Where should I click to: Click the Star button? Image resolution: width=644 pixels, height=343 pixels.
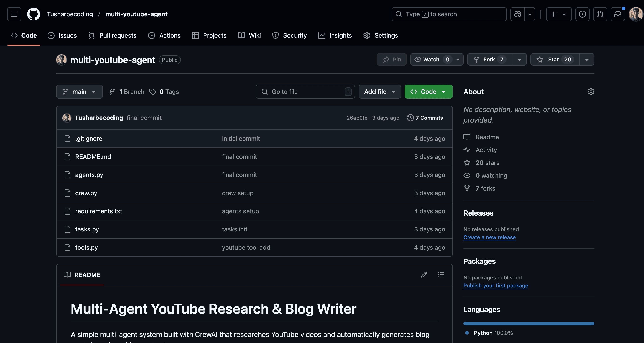pyautogui.click(x=555, y=60)
